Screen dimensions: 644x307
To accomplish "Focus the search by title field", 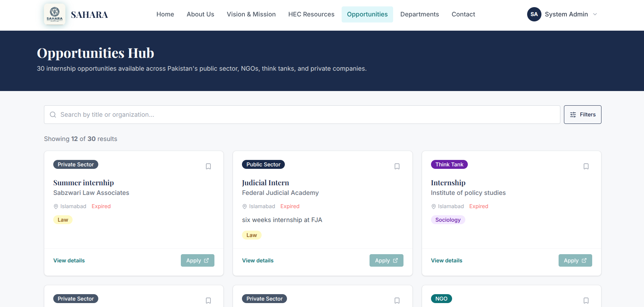I will [x=302, y=115].
